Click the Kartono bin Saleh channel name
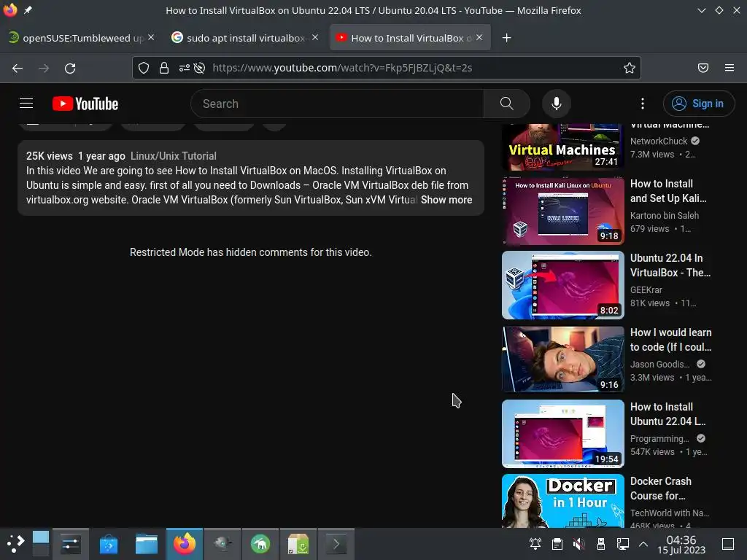747x560 pixels. (x=664, y=215)
